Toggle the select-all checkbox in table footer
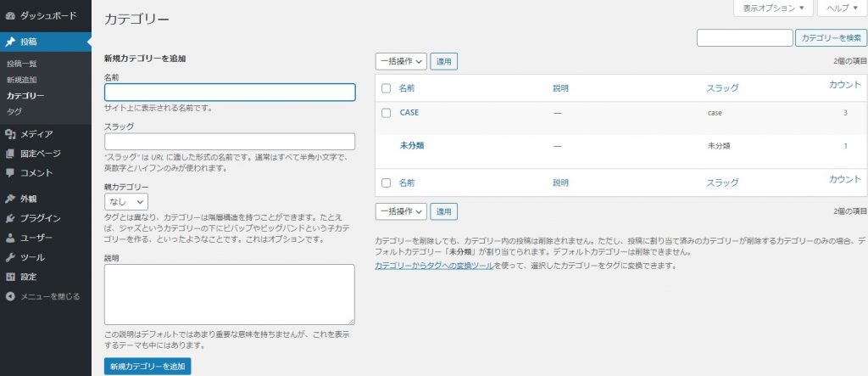Screen dimensions: 868x376 click(387, 182)
